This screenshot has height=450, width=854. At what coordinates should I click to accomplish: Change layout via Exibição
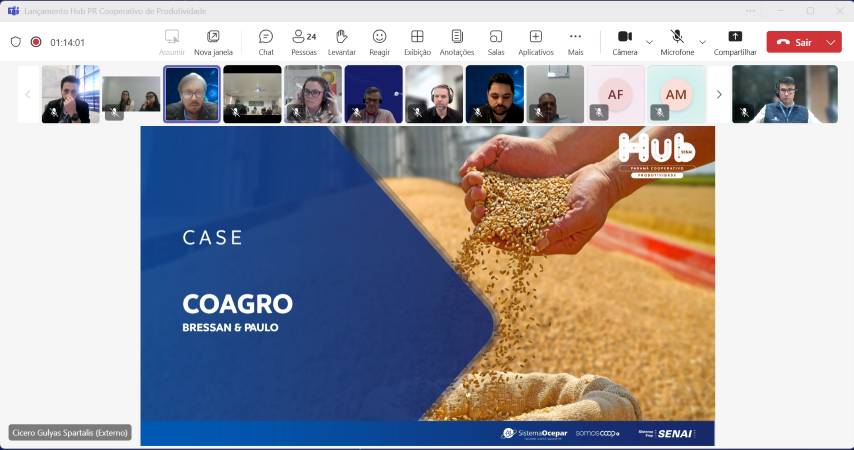coord(417,42)
